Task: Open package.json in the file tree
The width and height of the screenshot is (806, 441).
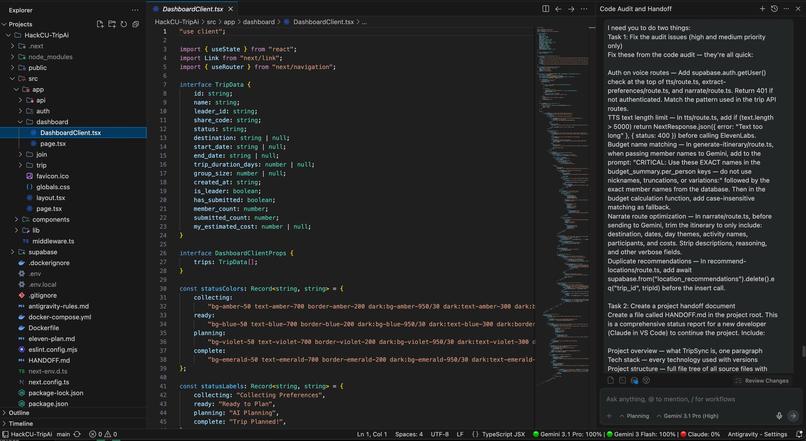Action: pos(48,403)
